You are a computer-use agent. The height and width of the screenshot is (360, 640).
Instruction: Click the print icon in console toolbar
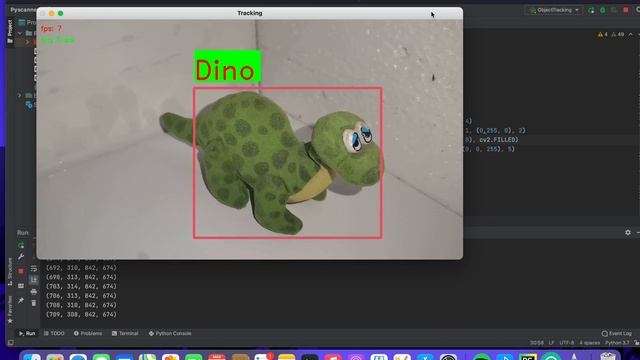tap(34, 291)
